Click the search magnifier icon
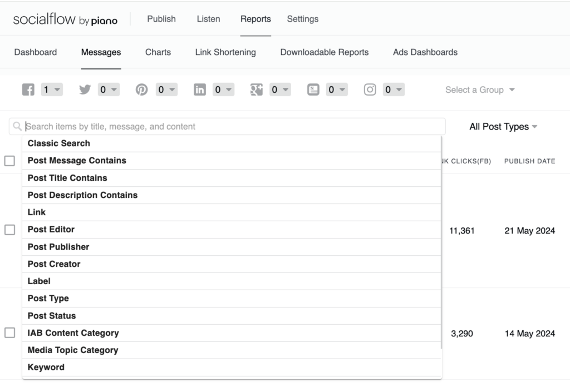The width and height of the screenshot is (570, 392). tap(17, 126)
